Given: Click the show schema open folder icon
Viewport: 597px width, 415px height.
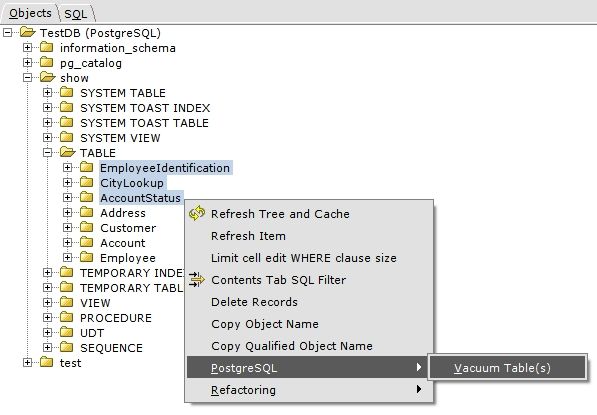Looking at the screenshot, I should (x=48, y=77).
